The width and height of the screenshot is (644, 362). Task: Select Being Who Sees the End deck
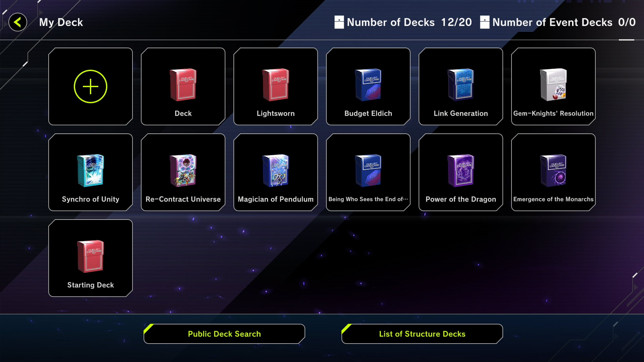pyautogui.click(x=368, y=172)
